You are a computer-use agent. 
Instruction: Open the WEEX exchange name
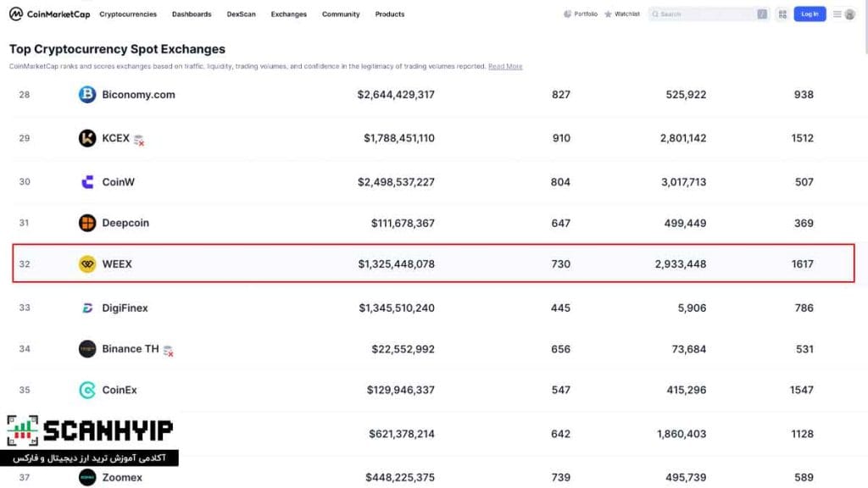point(117,264)
